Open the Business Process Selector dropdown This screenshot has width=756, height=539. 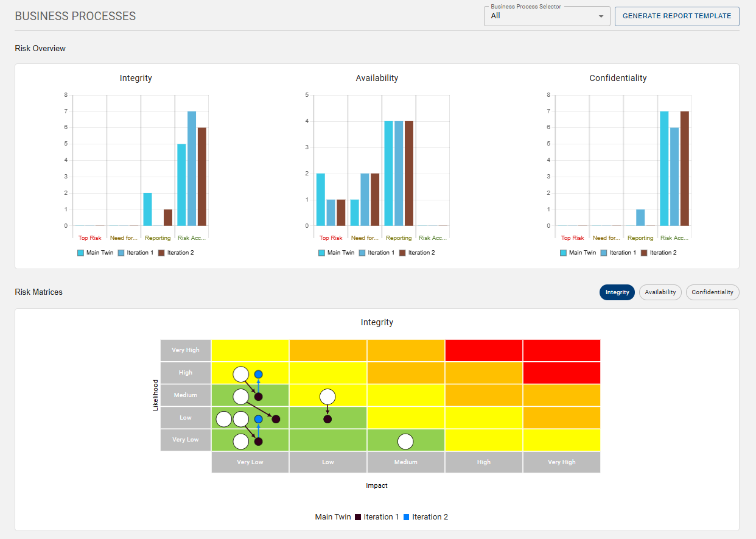(547, 16)
